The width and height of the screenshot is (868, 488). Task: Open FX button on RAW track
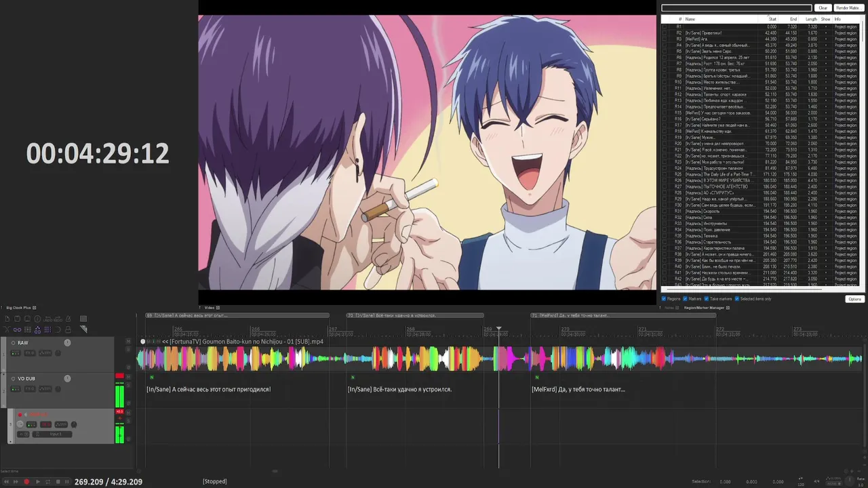point(30,353)
